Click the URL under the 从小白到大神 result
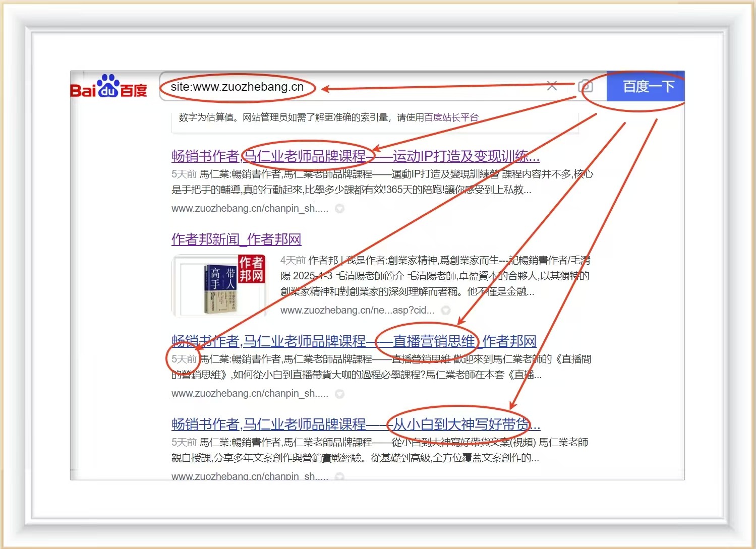756x549 pixels. [250, 475]
